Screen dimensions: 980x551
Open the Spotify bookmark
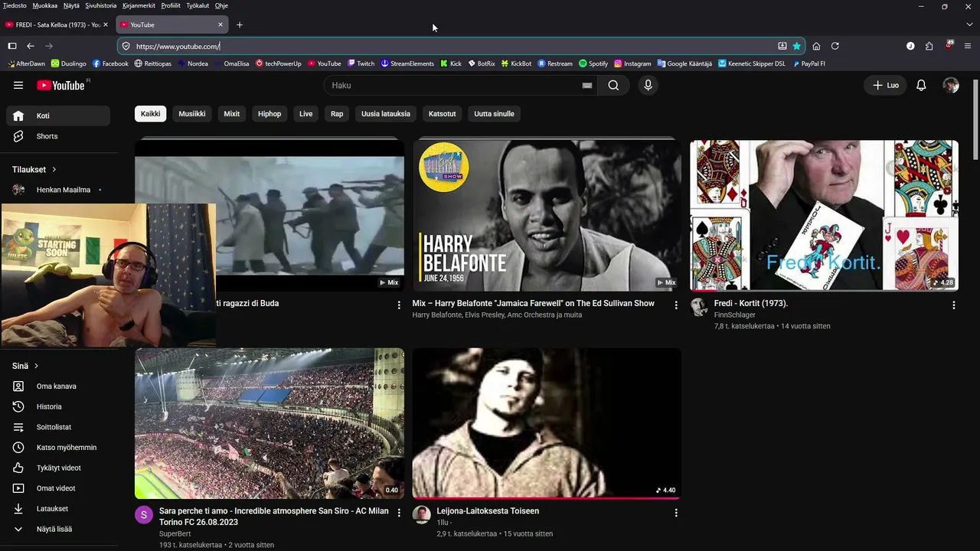(593, 64)
